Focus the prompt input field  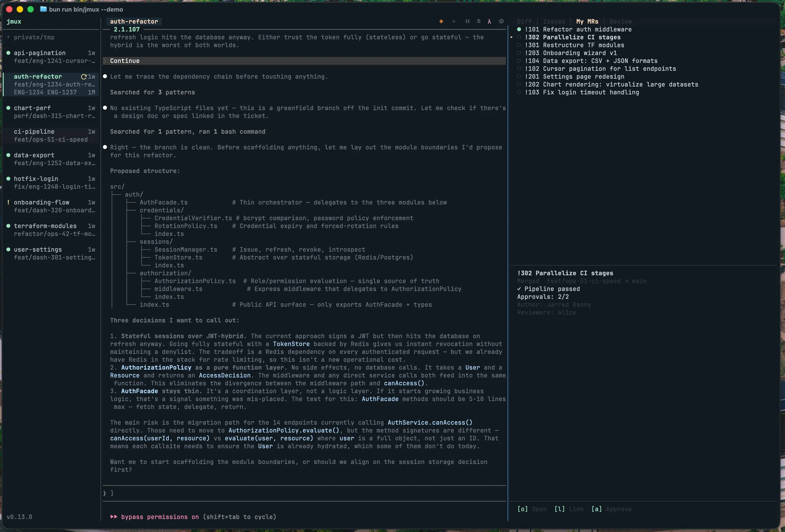(x=304, y=493)
